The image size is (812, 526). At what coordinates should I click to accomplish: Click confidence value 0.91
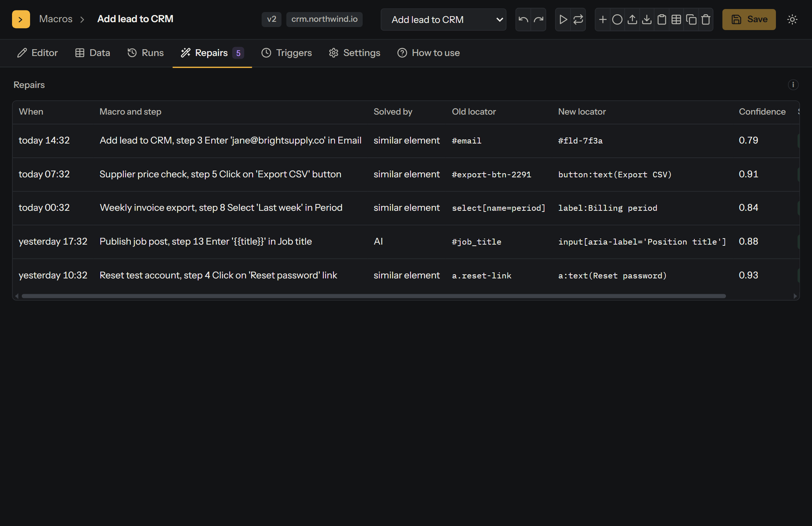pyautogui.click(x=748, y=174)
